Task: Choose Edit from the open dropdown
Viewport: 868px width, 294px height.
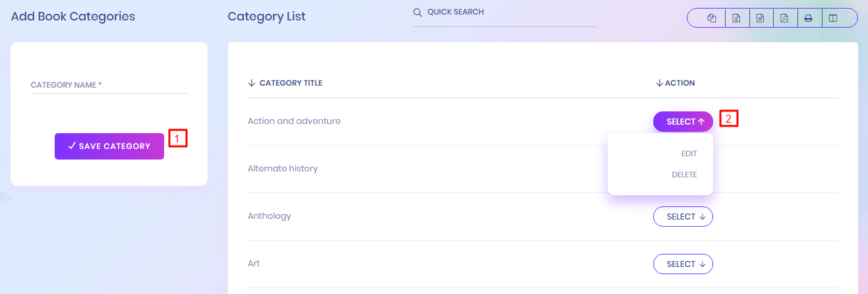Action: (x=689, y=154)
